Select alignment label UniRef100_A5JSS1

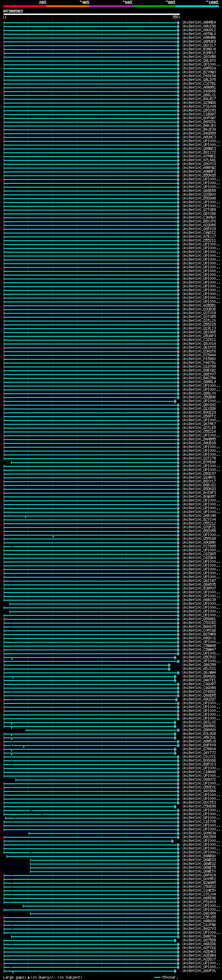(x=199, y=669)
